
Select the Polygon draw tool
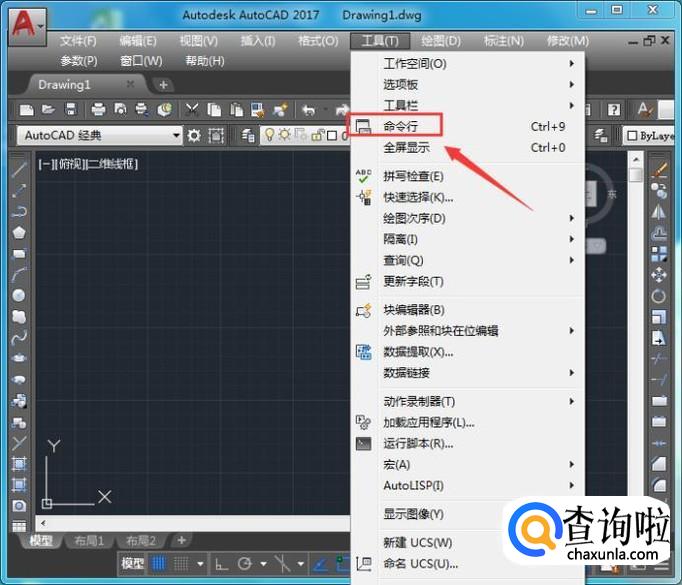coord(19,233)
